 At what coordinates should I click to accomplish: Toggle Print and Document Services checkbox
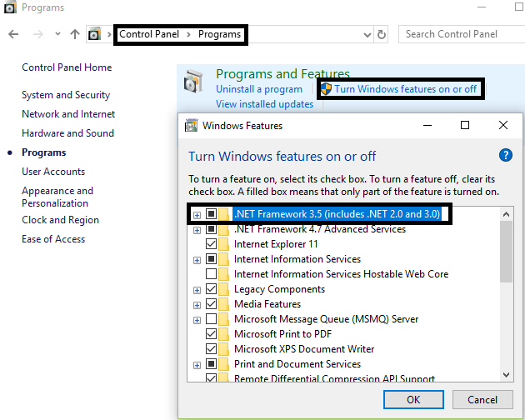point(212,363)
